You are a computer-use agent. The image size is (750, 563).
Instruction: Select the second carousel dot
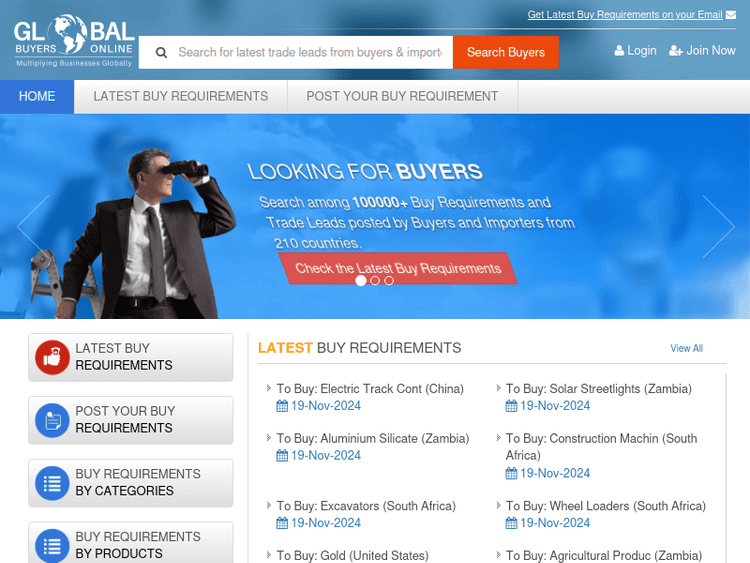tap(375, 281)
